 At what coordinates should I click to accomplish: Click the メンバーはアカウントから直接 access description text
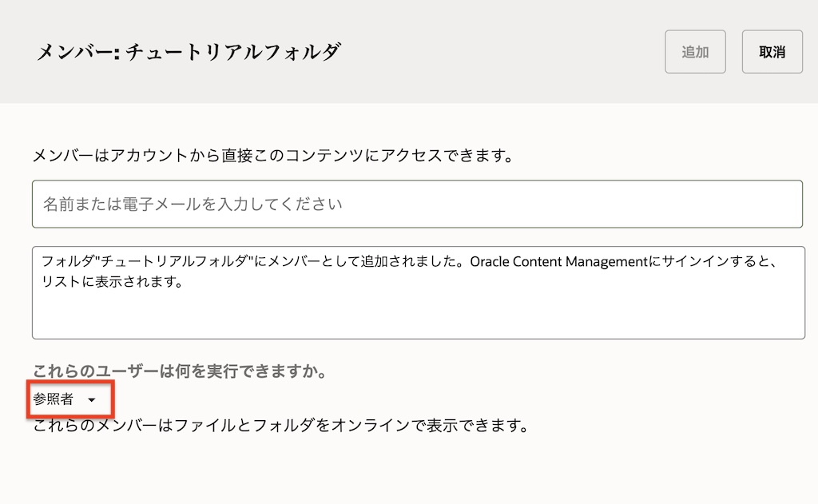pos(272,155)
